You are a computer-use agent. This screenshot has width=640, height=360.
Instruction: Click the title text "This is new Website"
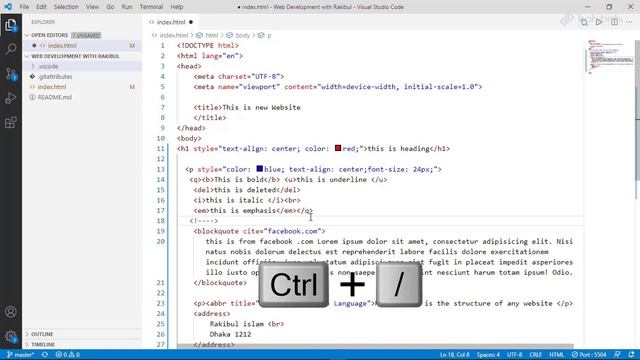(x=261, y=107)
